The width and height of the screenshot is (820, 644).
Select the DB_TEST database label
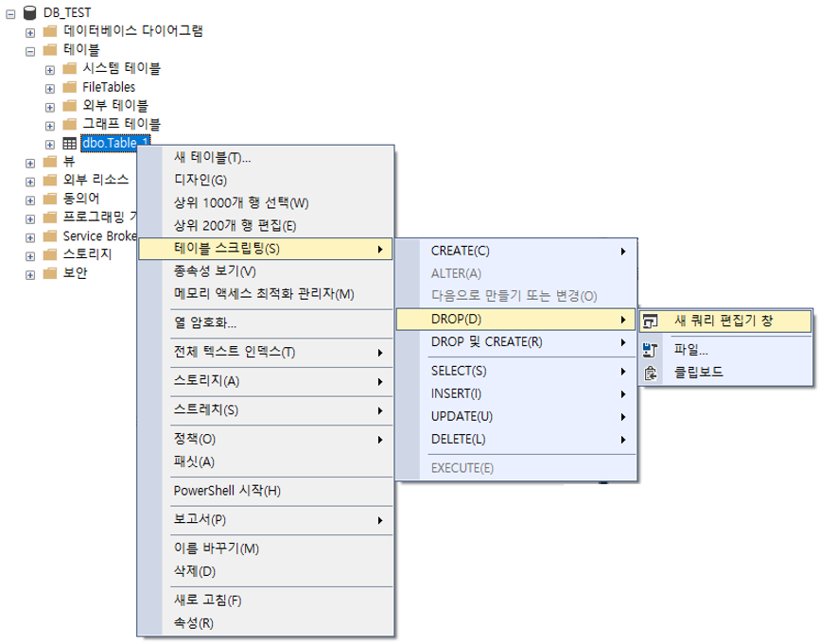(67, 12)
